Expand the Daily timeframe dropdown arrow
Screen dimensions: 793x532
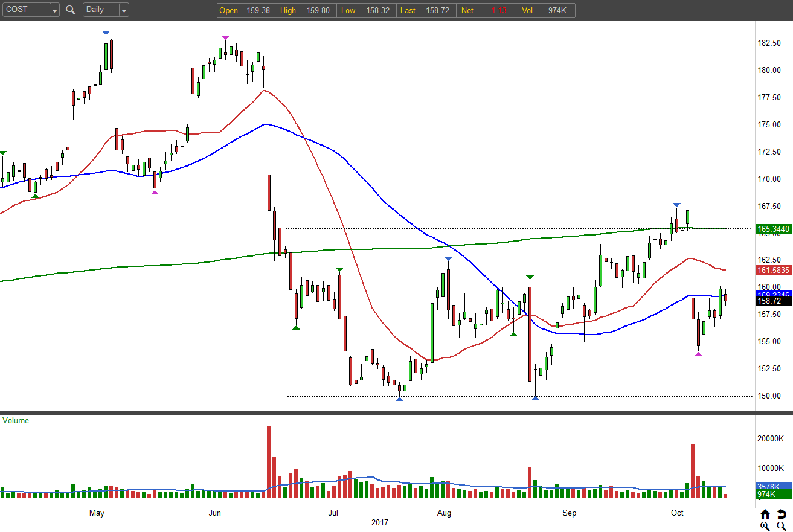(x=124, y=10)
